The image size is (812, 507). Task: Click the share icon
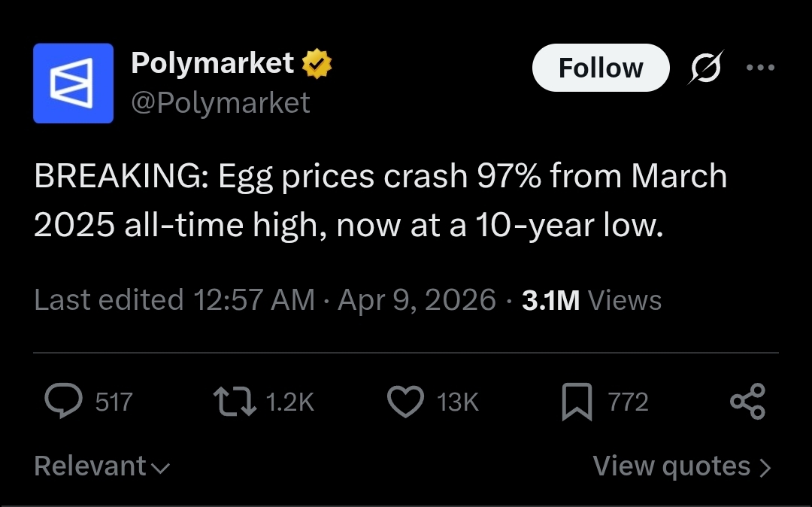(x=747, y=401)
